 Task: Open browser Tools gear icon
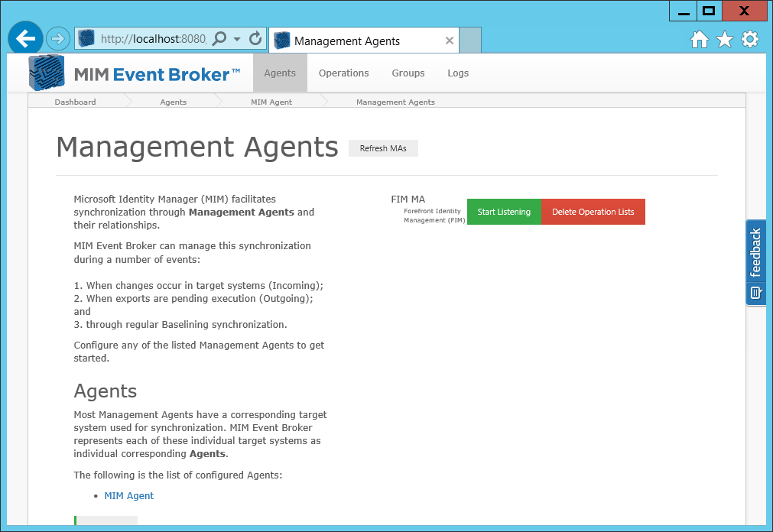(750, 40)
